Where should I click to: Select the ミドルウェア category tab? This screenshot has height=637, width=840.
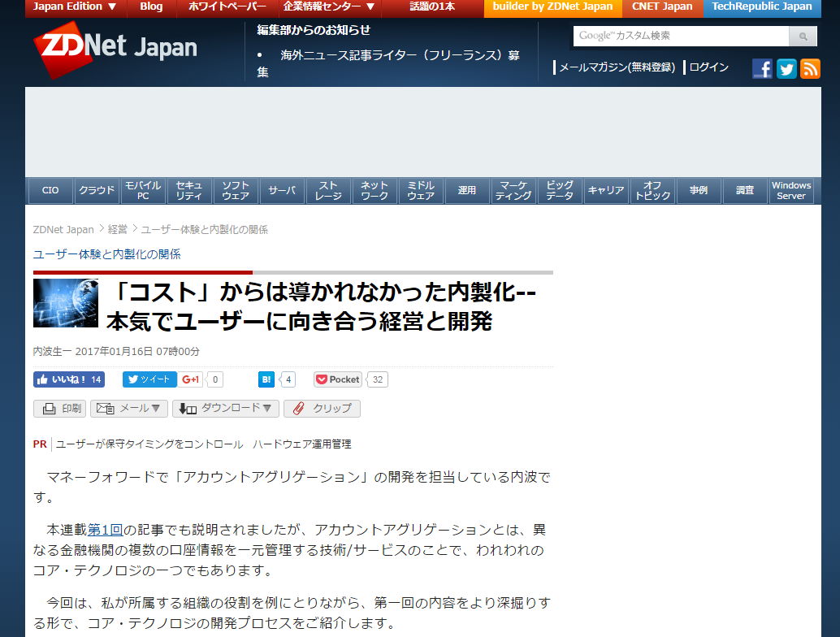421,191
